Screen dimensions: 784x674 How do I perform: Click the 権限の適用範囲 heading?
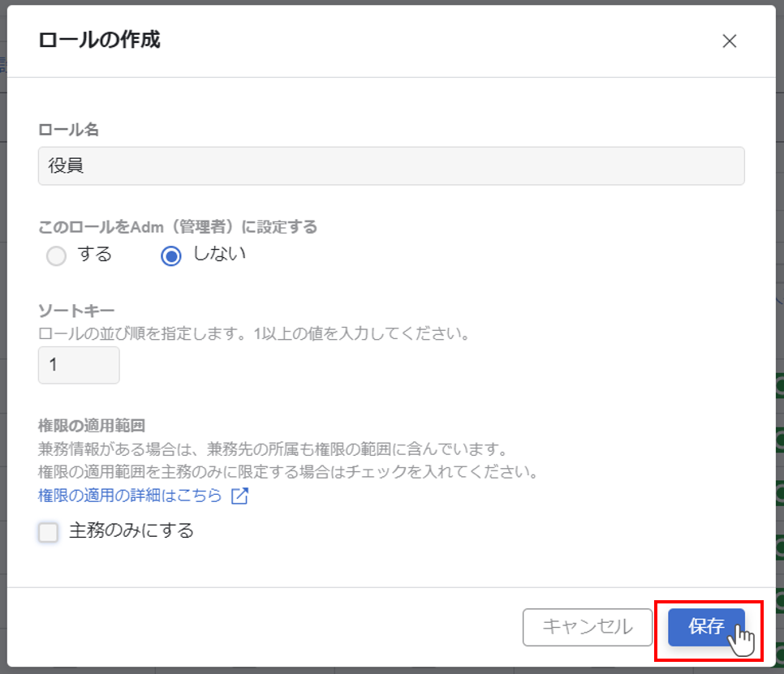[x=92, y=426]
